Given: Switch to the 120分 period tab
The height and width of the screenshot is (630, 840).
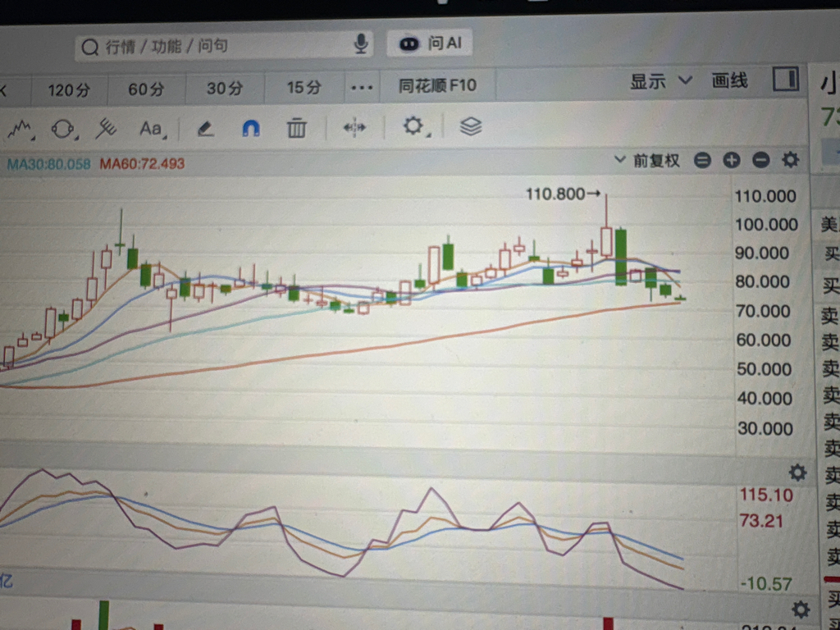Looking at the screenshot, I should click(x=69, y=89).
